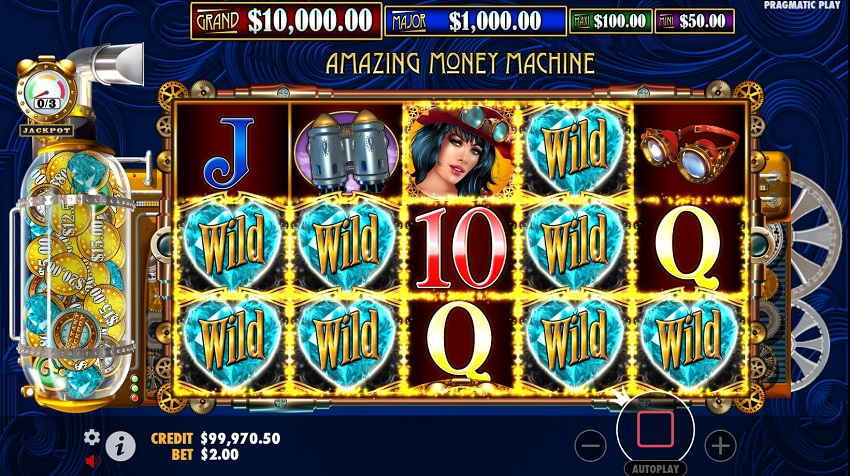Click the credit balance $99,970.50
This screenshot has width=850, height=476.
[x=240, y=438]
